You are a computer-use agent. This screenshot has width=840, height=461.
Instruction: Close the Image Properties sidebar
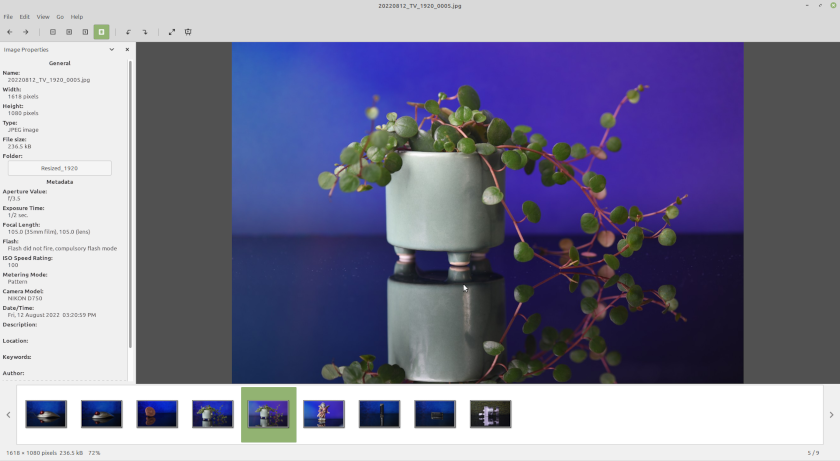pos(126,49)
